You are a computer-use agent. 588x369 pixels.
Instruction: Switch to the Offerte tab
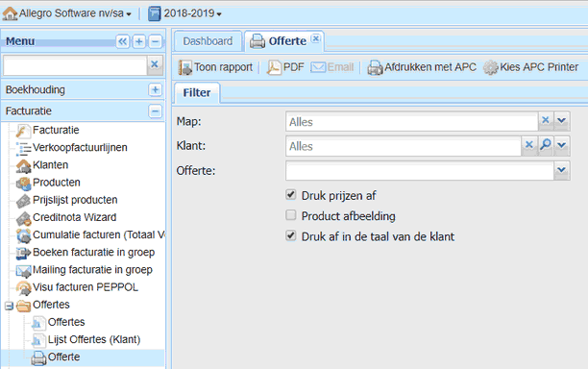283,41
